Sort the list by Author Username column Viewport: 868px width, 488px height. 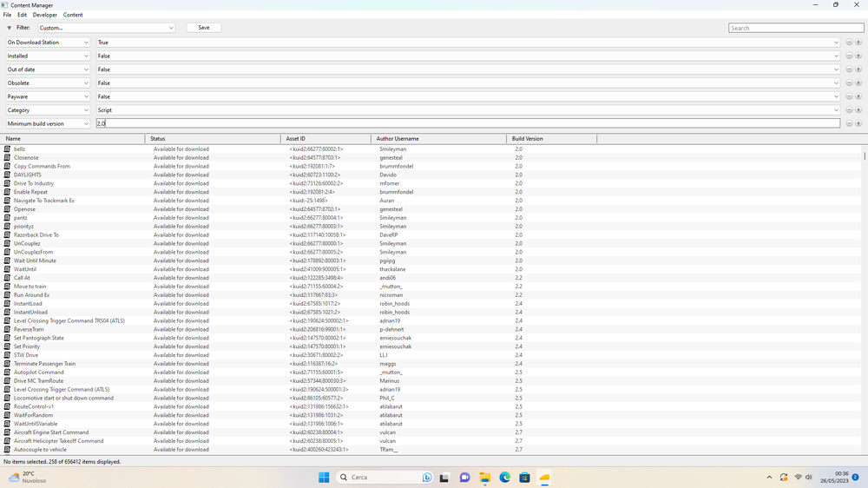[x=439, y=138]
